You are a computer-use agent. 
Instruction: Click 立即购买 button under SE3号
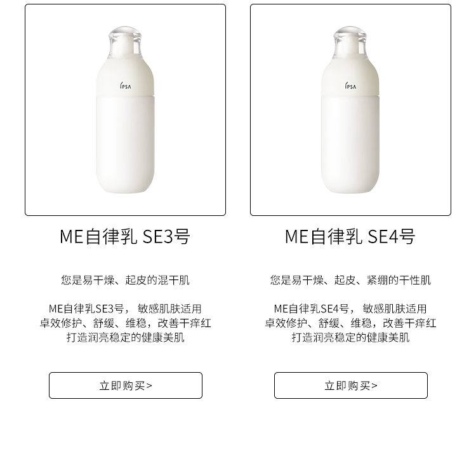(126, 385)
